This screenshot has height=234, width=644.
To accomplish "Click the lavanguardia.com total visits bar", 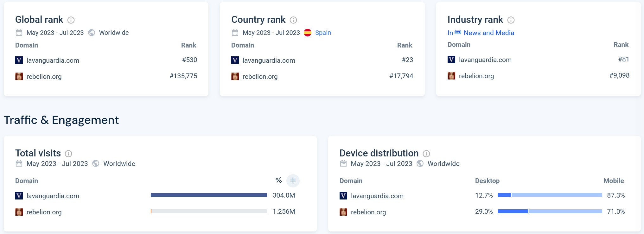I will [209, 195].
